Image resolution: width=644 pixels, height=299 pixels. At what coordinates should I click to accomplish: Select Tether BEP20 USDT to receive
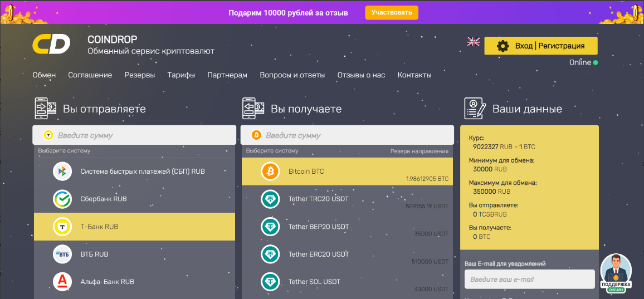[347, 226]
